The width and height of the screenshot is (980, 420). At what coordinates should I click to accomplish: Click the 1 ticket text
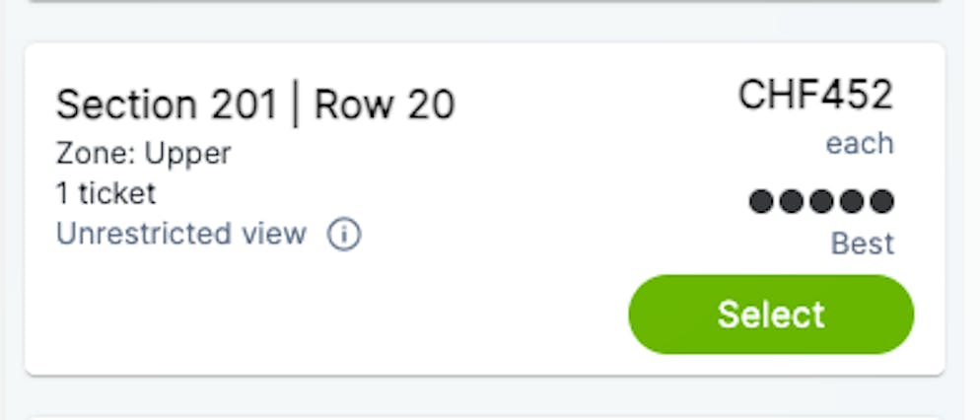[106, 194]
